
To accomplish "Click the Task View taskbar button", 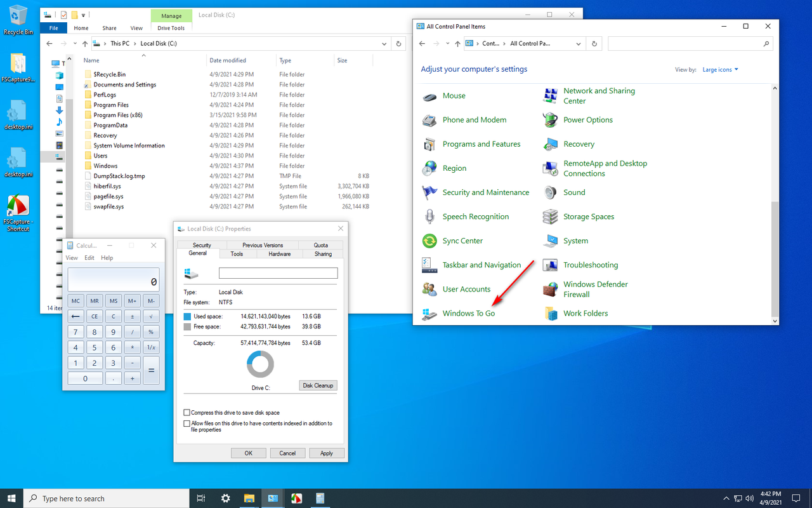I will pyautogui.click(x=201, y=498).
